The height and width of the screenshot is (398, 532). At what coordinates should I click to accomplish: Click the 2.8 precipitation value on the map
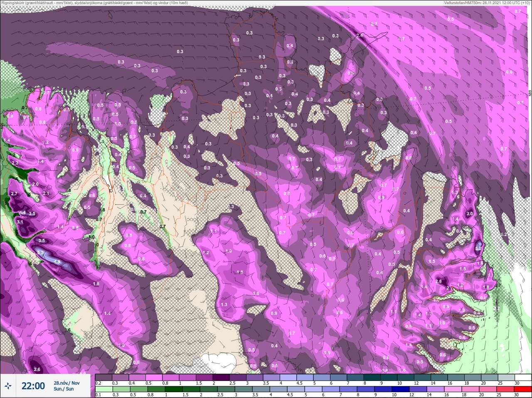pyautogui.click(x=438, y=281)
